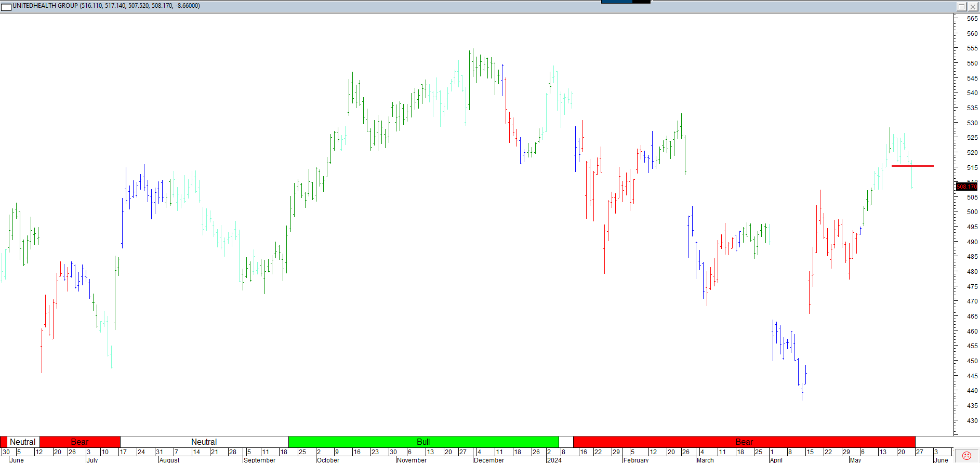
Task: Click the chart window system menu icon
Action: (6, 6)
